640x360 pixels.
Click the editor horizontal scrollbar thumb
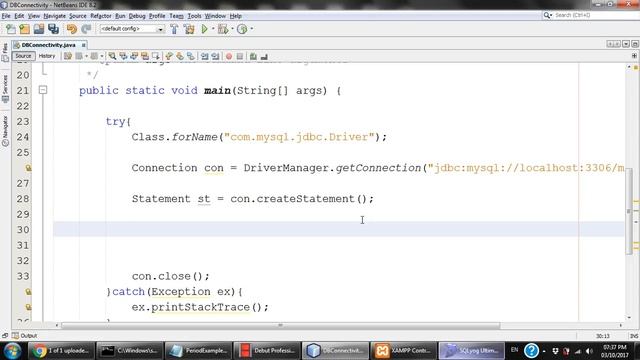tap(280, 325)
